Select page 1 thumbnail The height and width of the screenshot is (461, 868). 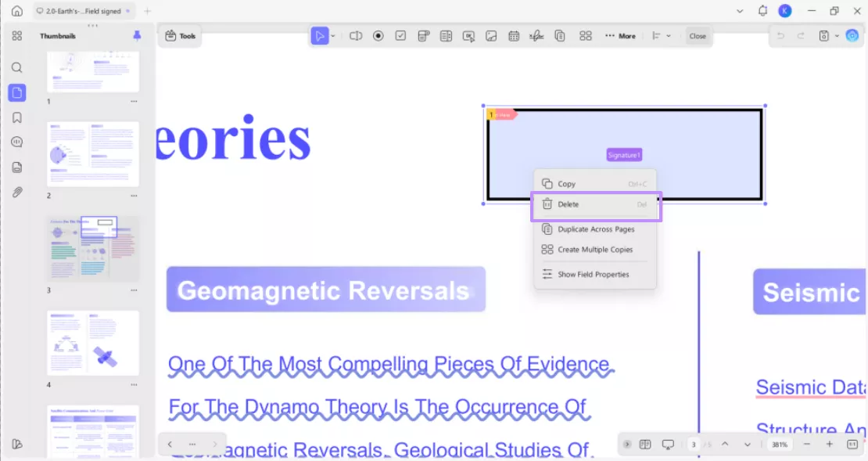point(93,72)
